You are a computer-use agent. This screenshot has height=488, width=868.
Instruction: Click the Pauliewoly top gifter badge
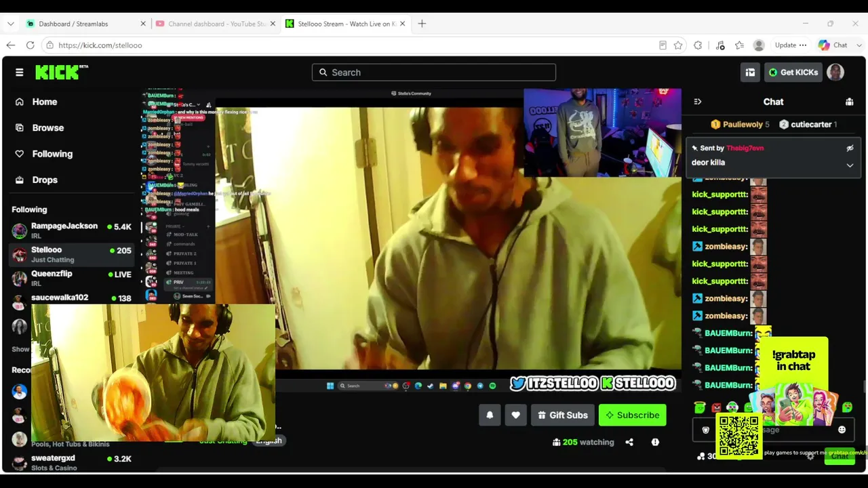pyautogui.click(x=740, y=125)
